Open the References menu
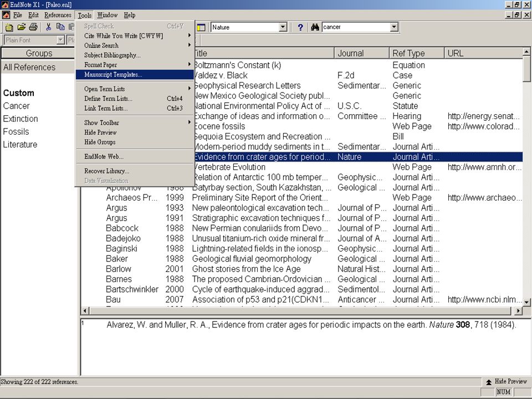 [58, 15]
